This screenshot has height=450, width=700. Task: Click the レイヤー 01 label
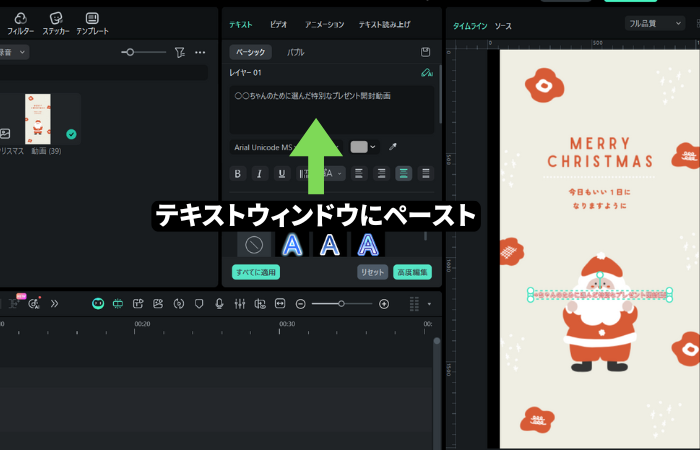tap(245, 72)
